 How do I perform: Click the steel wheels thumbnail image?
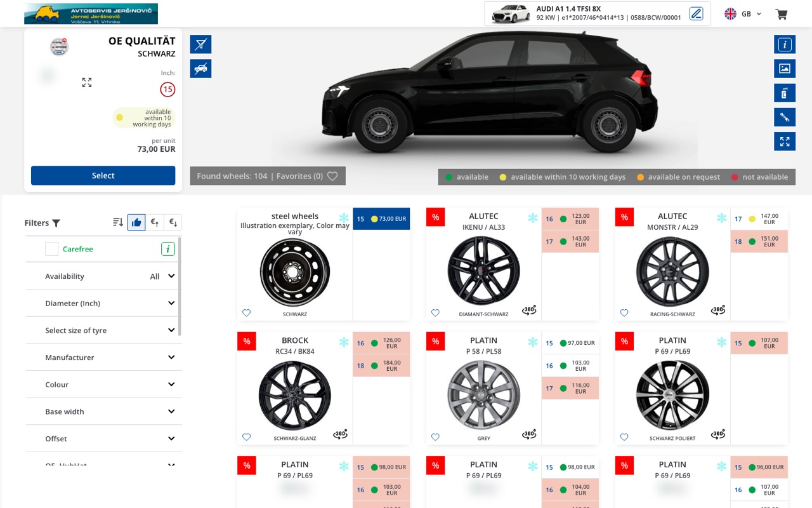coord(295,271)
